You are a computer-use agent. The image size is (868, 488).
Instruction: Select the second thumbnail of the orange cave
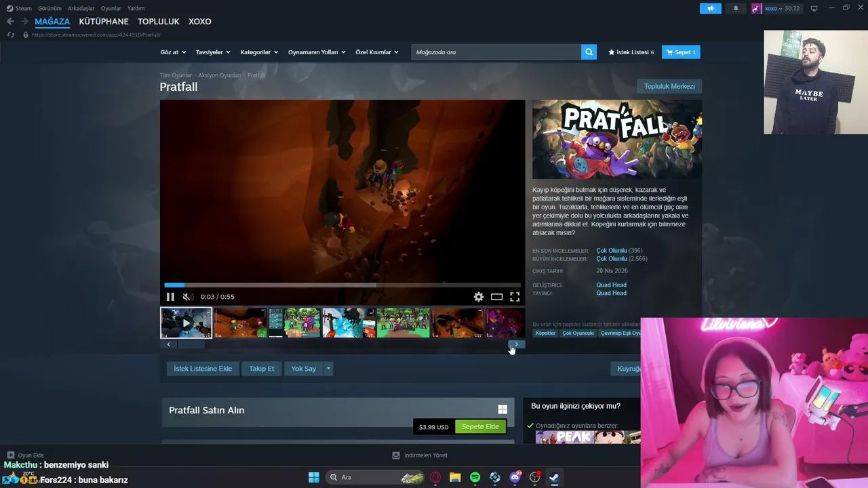click(x=241, y=323)
